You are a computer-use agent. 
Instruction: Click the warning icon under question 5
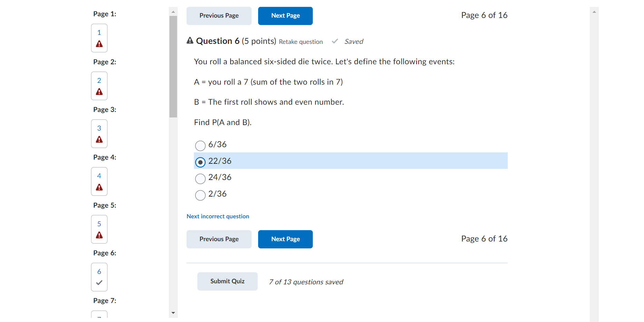(x=99, y=235)
